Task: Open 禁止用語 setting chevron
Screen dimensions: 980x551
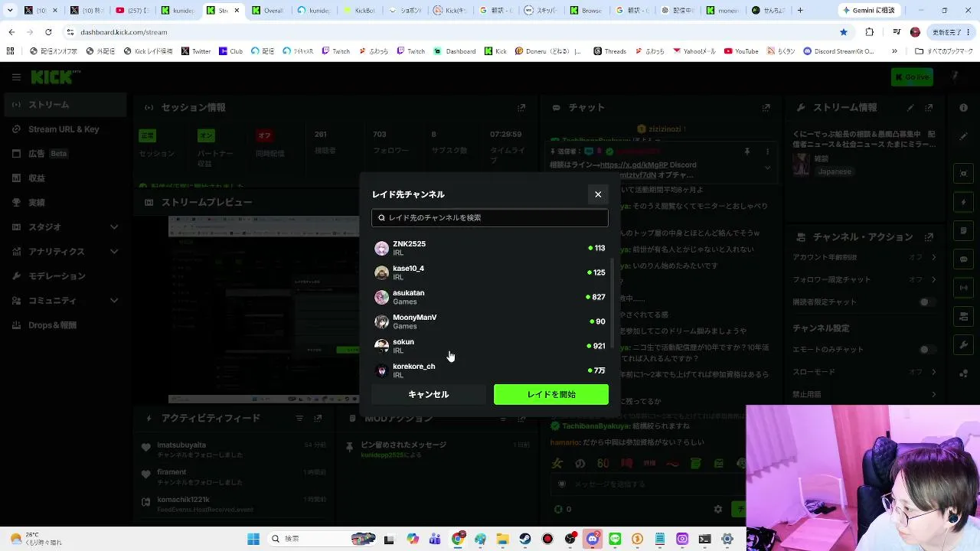Action: (933, 394)
